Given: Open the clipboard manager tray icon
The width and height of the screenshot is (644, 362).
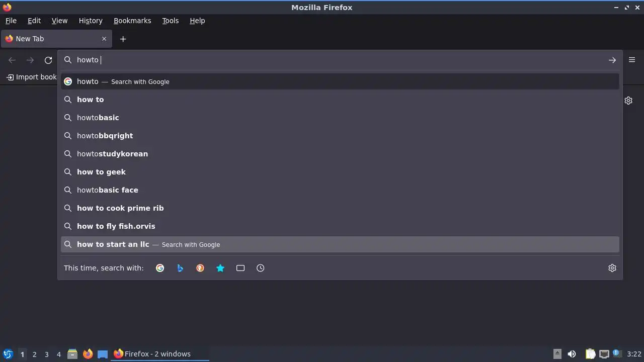Looking at the screenshot, I should (x=590, y=354).
